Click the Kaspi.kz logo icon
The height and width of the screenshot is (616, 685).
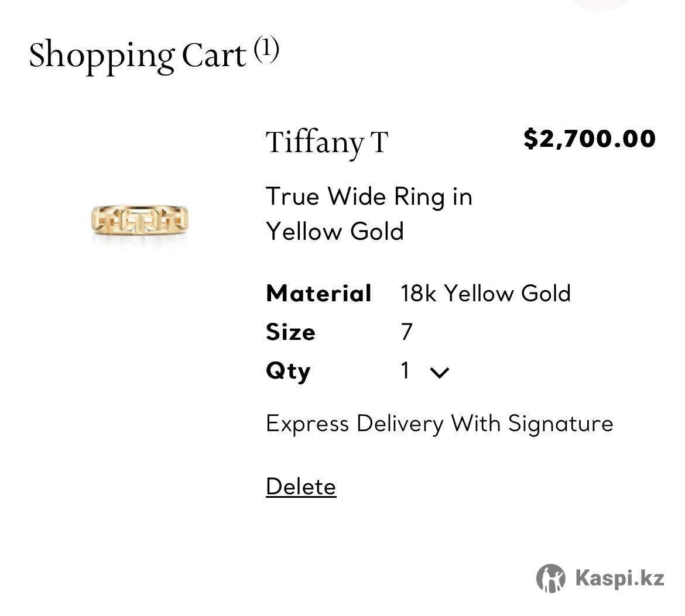550,579
